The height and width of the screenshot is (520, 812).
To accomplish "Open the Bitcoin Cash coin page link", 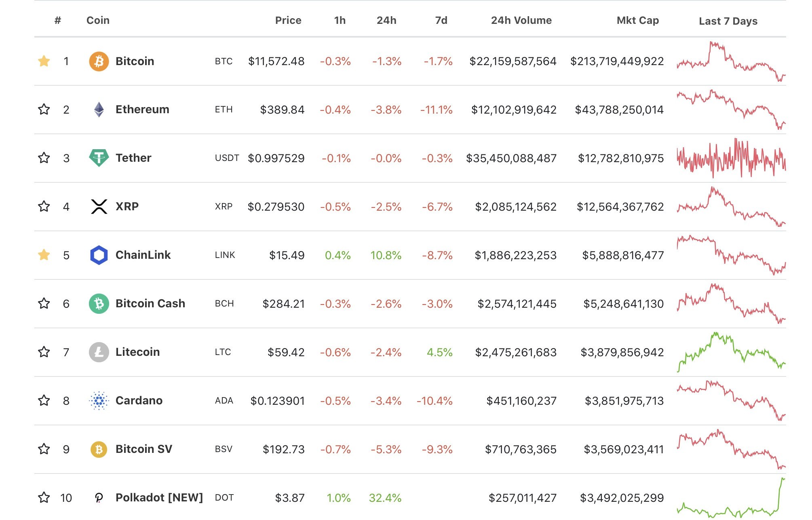I will pyautogui.click(x=150, y=303).
